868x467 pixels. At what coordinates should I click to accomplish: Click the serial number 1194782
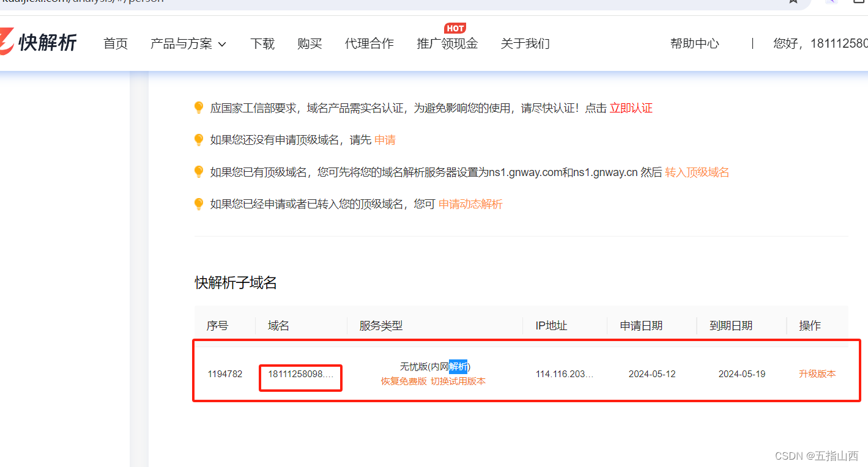[225, 374]
